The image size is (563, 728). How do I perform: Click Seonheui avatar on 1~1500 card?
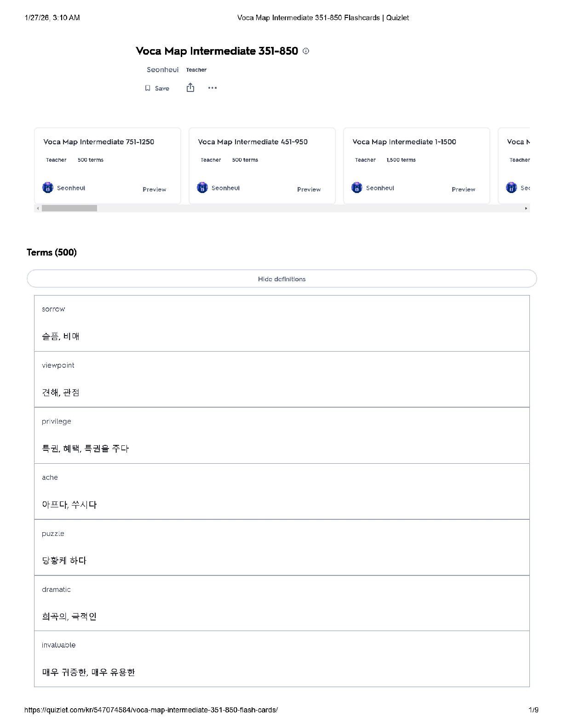(357, 188)
